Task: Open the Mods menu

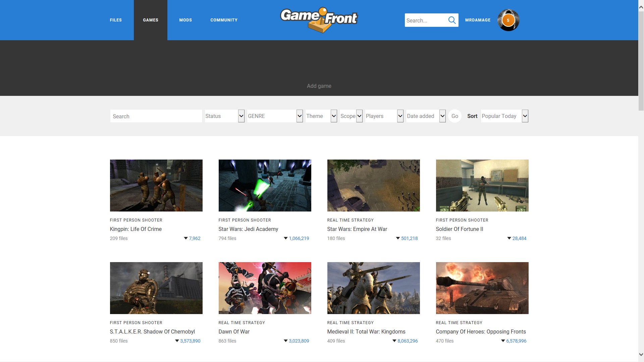Action: click(x=185, y=20)
